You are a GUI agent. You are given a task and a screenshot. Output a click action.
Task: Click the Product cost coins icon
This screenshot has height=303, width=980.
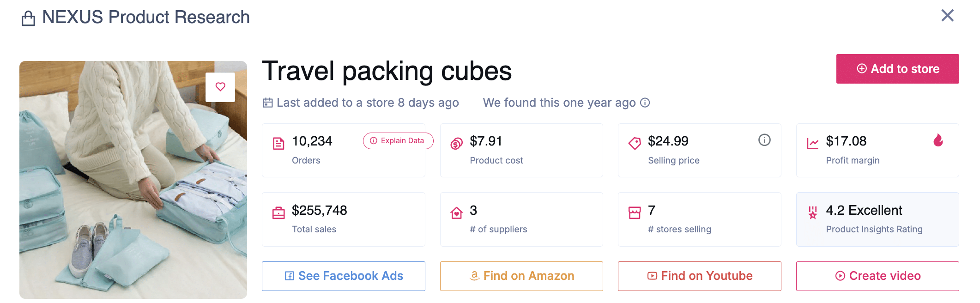tap(456, 144)
